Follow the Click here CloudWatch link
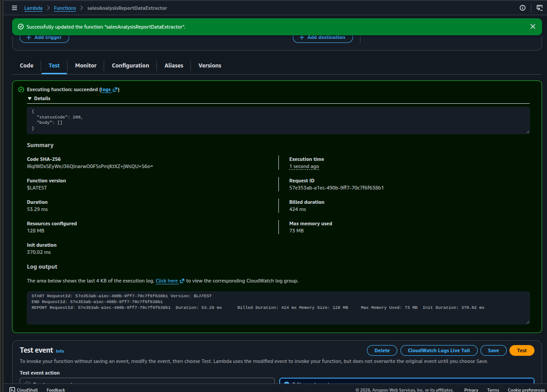 pos(167,281)
